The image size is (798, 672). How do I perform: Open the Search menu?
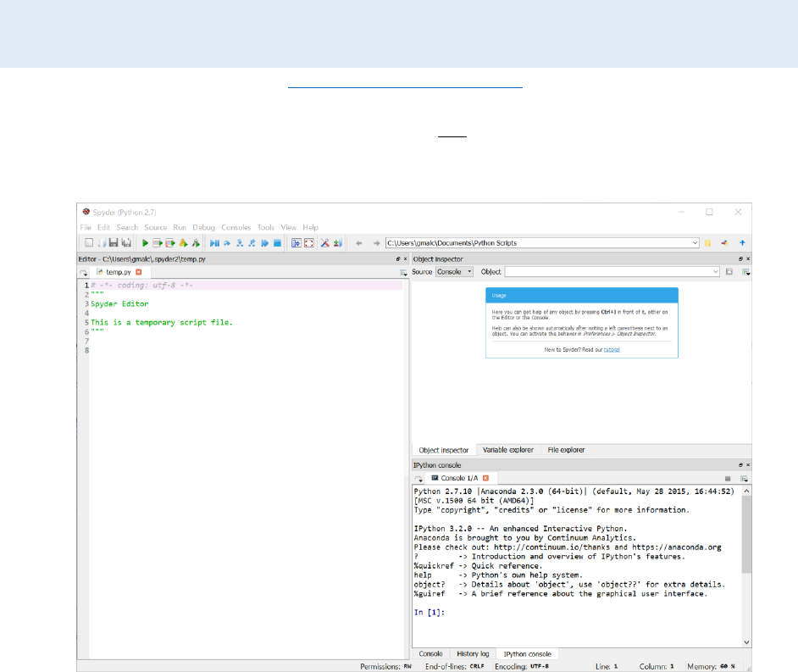pyautogui.click(x=127, y=228)
